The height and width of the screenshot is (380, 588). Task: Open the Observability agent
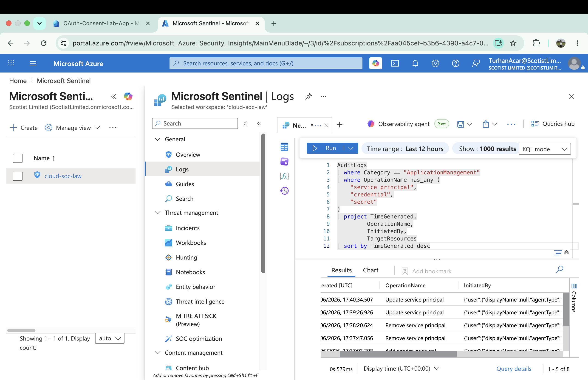(398, 124)
